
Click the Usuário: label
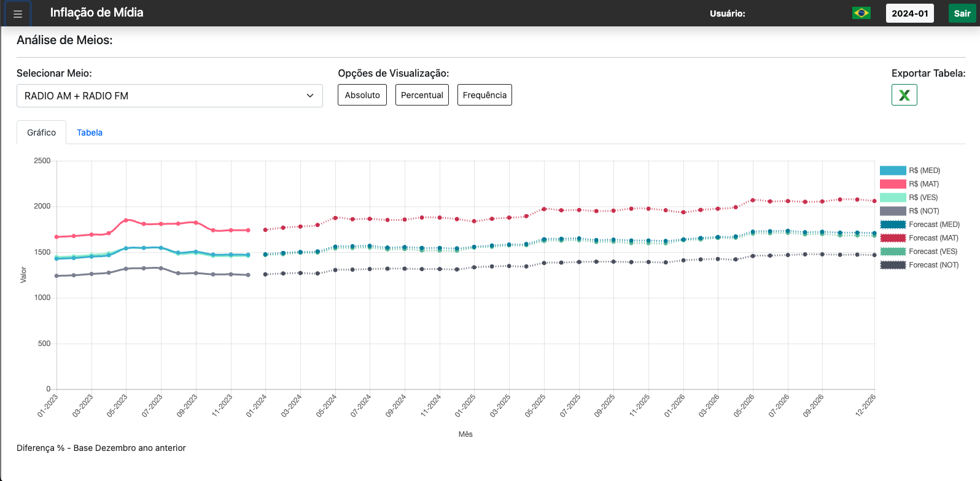[x=728, y=13]
